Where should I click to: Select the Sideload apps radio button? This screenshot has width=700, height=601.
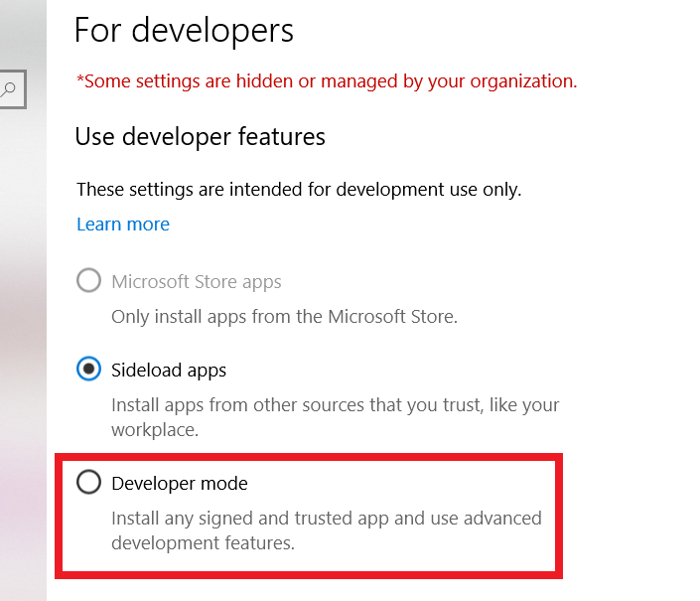pos(89,370)
